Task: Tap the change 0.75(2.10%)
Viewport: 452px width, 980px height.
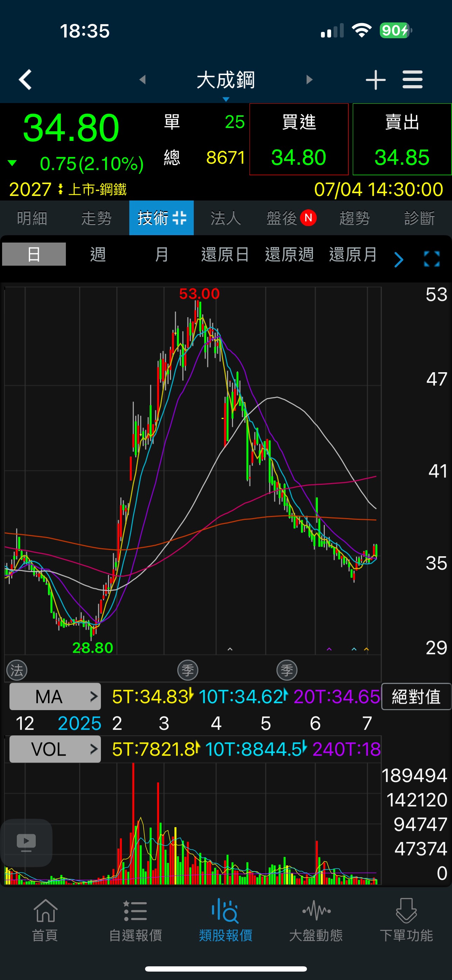Action: [x=92, y=164]
